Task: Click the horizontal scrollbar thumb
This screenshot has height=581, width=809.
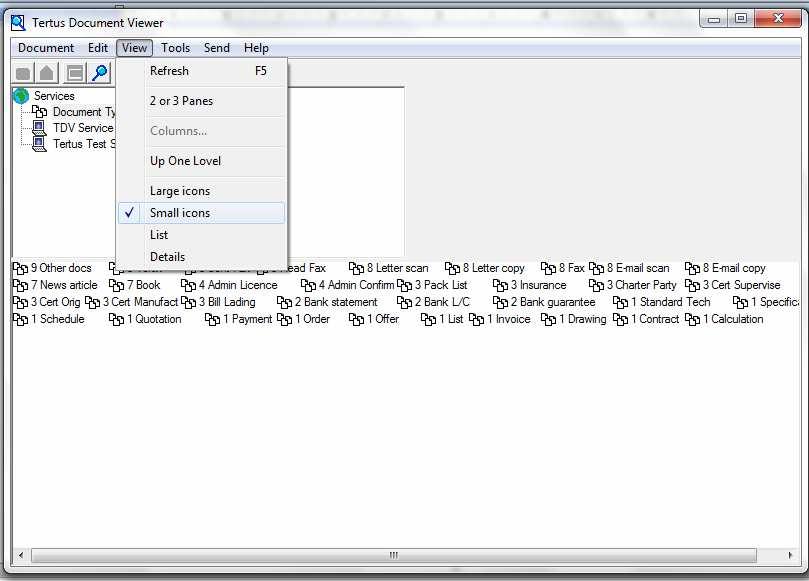Action: [394, 555]
